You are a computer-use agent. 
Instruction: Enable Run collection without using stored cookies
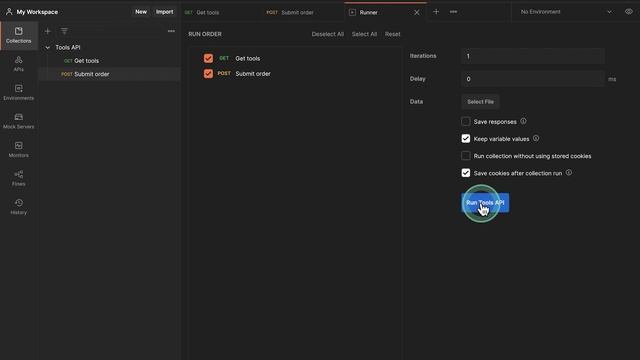click(x=466, y=156)
